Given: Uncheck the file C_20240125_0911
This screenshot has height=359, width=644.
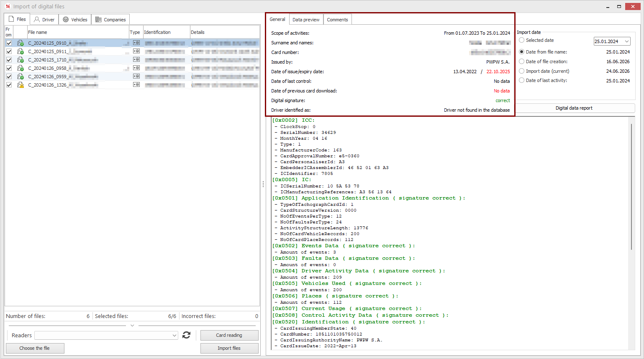Looking at the screenshot, I should [9, 51].
